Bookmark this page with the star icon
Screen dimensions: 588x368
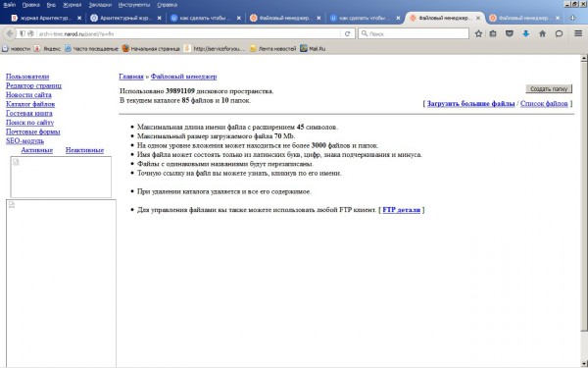pos(478,33)
